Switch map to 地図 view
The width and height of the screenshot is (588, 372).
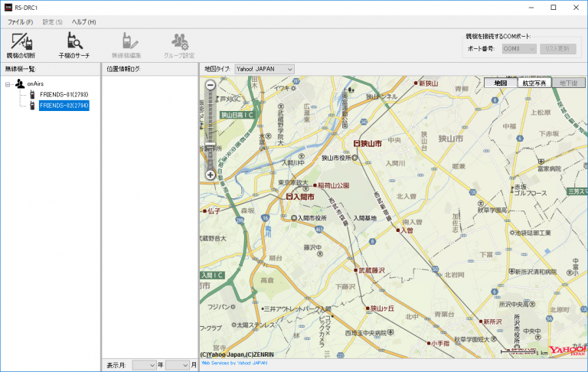(501, 83)
